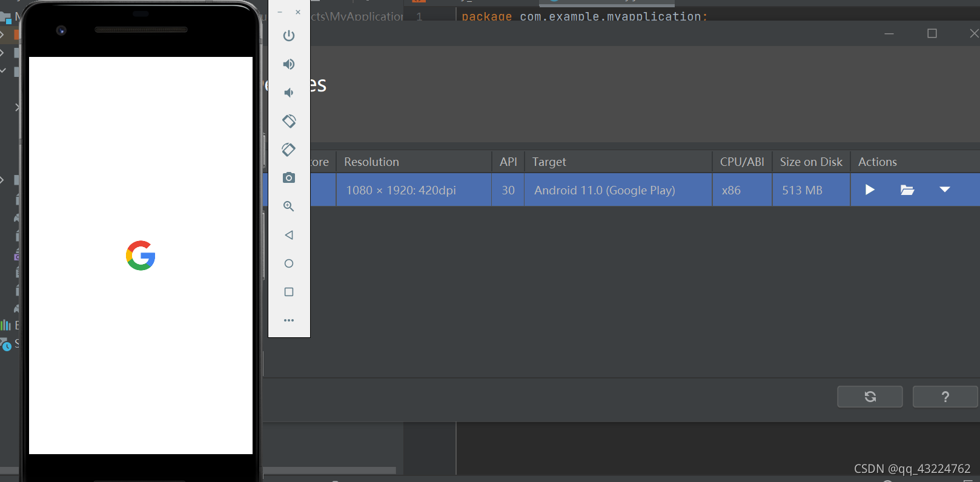Select the '513 MB' size cell
Screen dimensions: 980x482
point(811,190)
